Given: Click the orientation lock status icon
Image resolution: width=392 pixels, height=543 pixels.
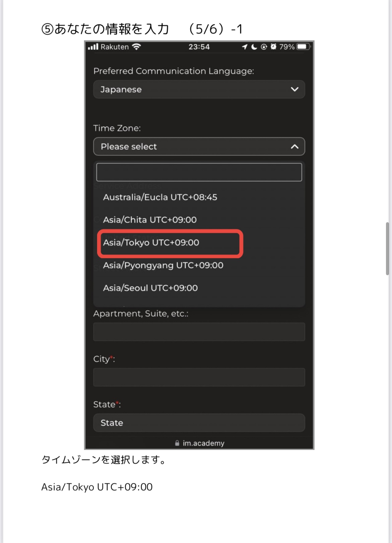Looking at the screenshot, I should click(x=264, y=47).
